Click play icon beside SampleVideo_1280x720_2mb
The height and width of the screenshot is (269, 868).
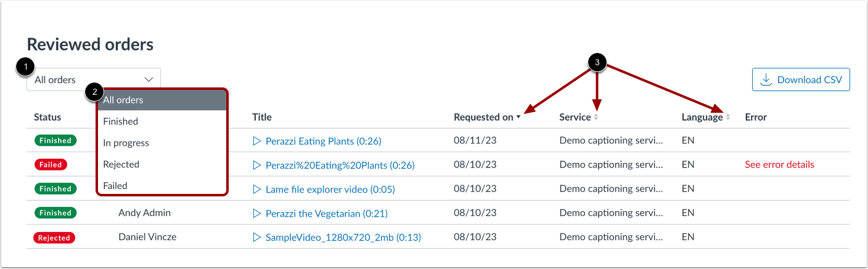[257, 237]
